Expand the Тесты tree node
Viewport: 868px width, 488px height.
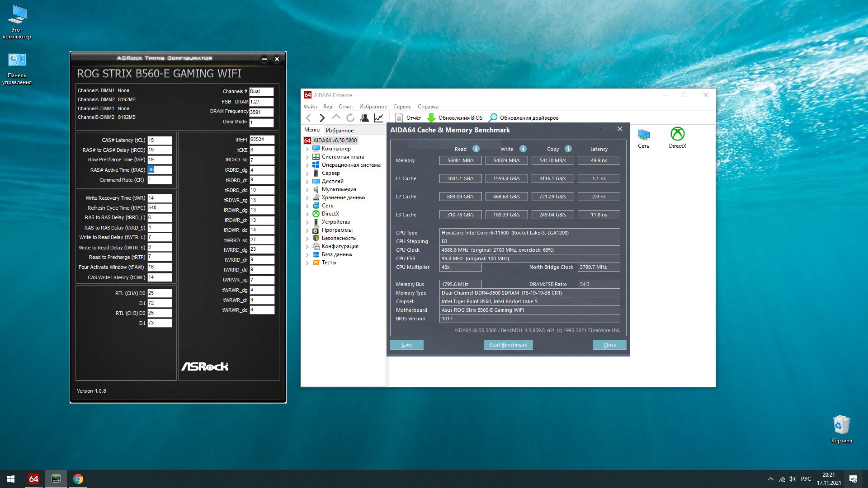[307, 263]
